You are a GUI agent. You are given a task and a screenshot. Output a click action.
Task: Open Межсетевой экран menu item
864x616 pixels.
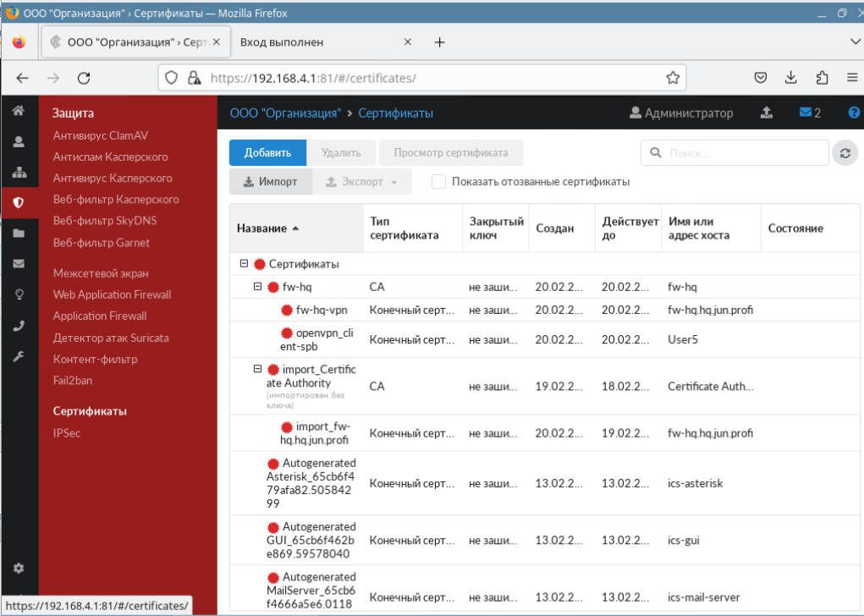101,273
